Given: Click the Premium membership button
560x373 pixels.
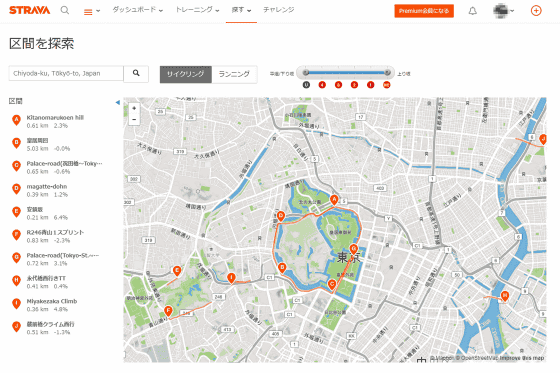Looking at the screenshot, I should (x=424, y=11).
